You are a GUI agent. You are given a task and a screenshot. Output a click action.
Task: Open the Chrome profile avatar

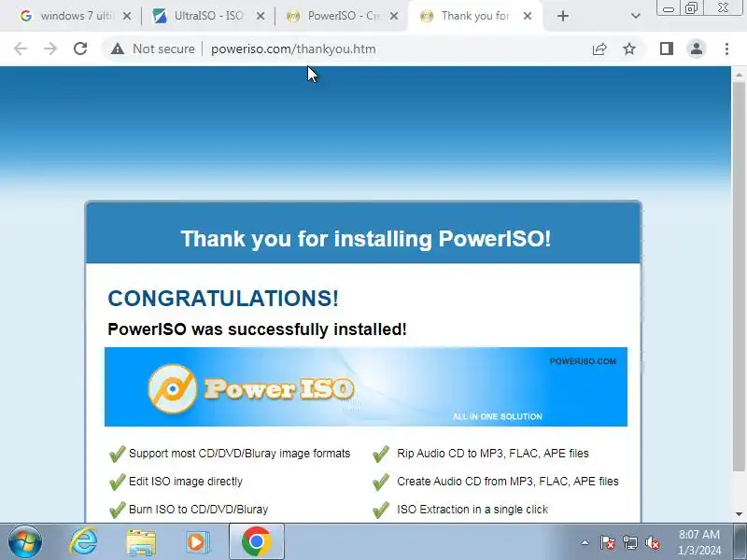pyautogui.click(x=696, y=49)
